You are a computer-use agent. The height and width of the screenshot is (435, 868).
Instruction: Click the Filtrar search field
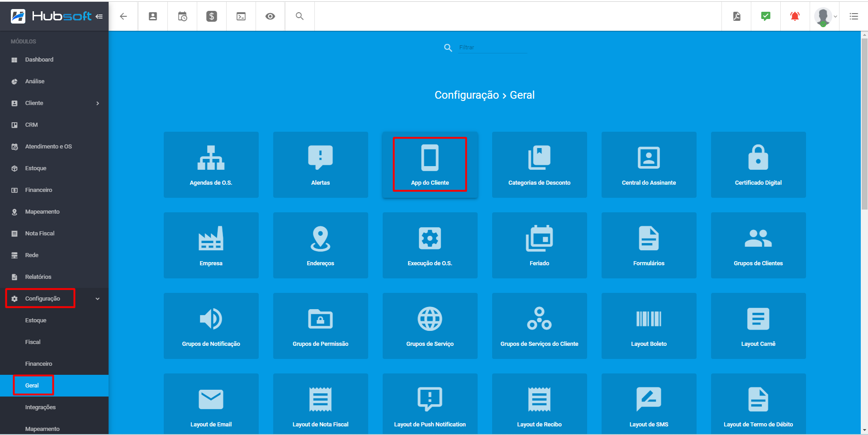coord(493,48)
